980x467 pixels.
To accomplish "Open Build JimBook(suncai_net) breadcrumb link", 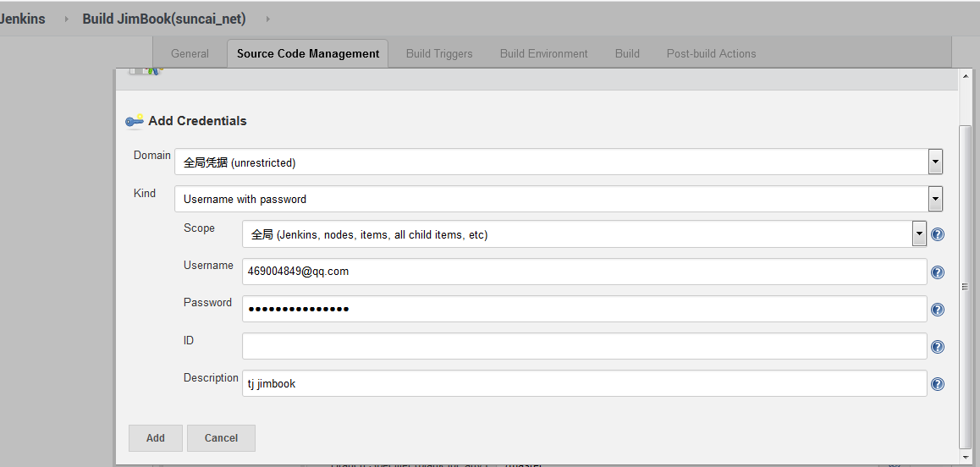I will [x=163, y=19].
